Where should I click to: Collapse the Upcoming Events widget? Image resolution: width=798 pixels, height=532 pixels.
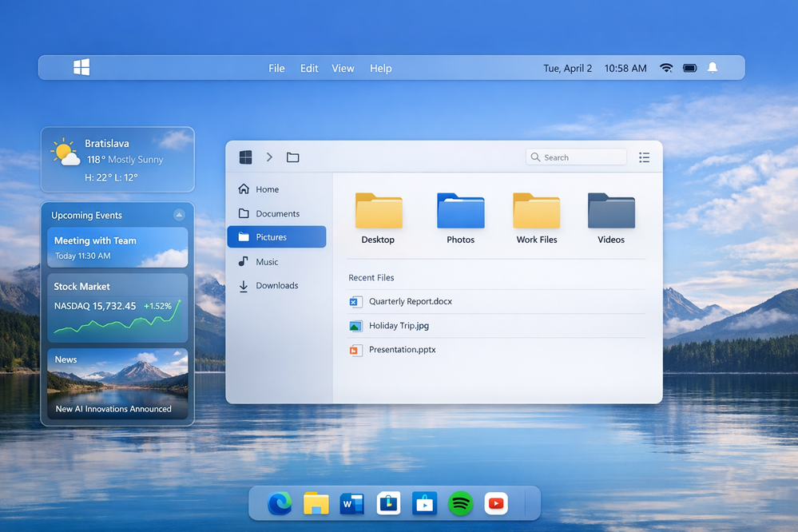coord(179,215)
